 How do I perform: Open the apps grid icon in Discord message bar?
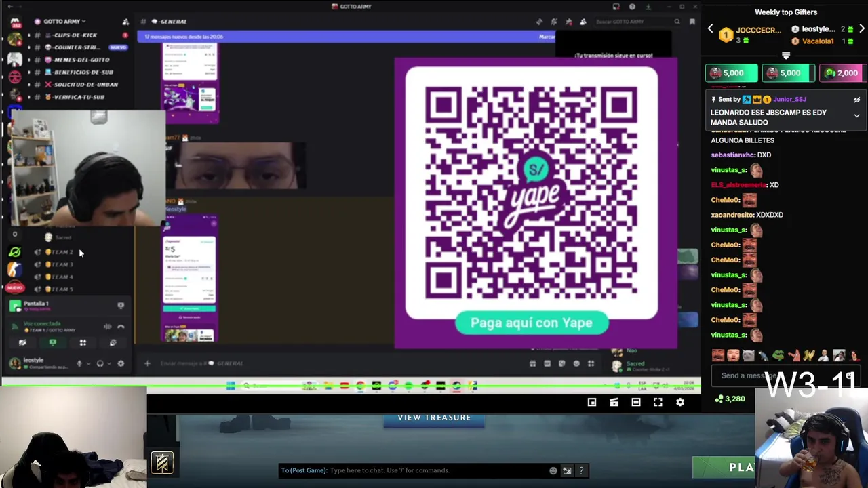tap(591, 363)
